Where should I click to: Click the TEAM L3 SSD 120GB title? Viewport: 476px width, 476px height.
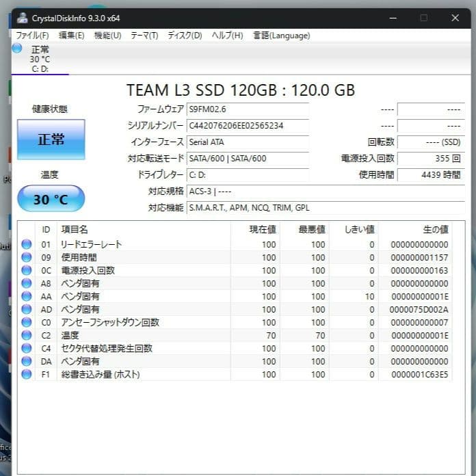click(241, 90)
